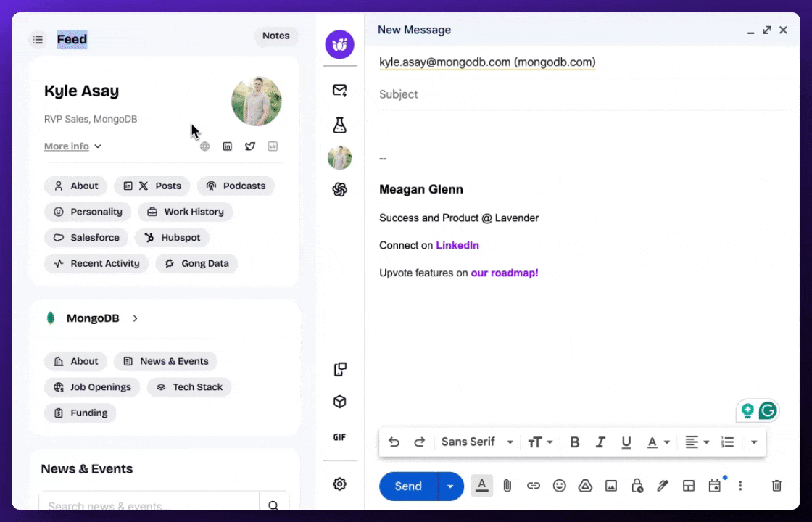Expand the MongoDB company chevron

(135, 318)
